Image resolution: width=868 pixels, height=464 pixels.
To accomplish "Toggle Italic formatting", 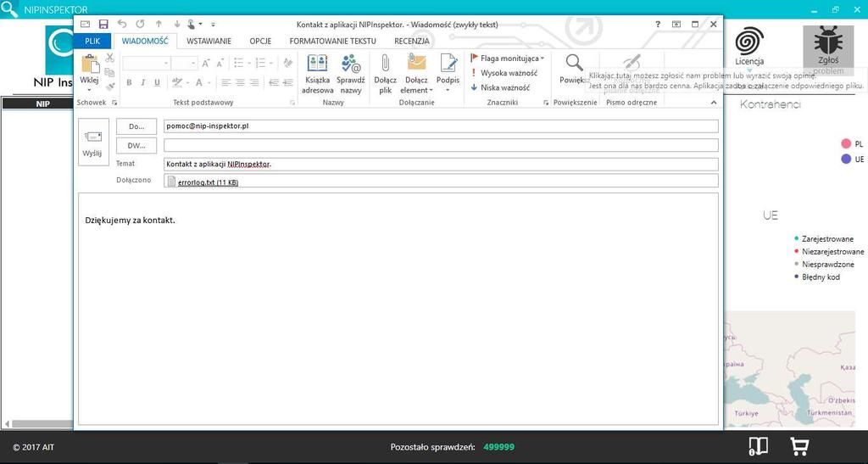I will 142,82.
